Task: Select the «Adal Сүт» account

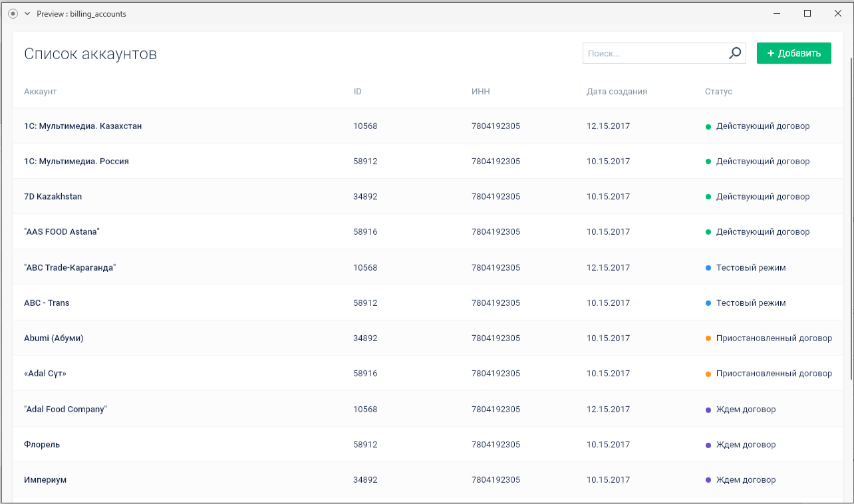Action: point(45,373)
